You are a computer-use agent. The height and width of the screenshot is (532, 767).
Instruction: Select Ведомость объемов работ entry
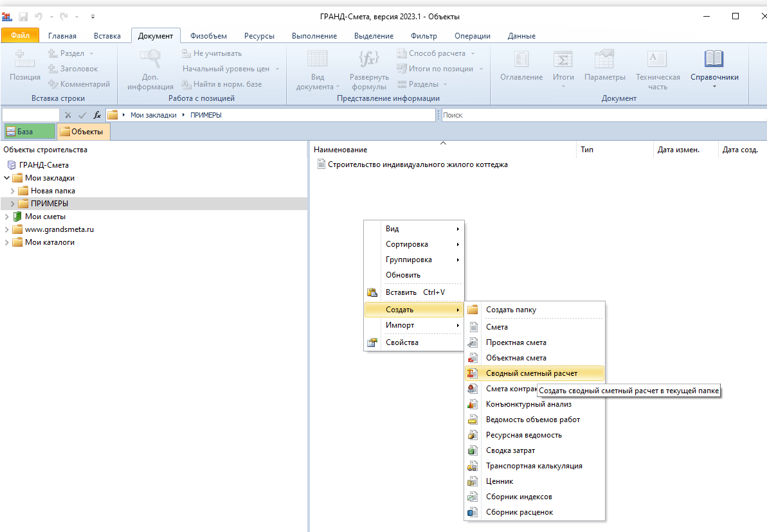(534, 420)
